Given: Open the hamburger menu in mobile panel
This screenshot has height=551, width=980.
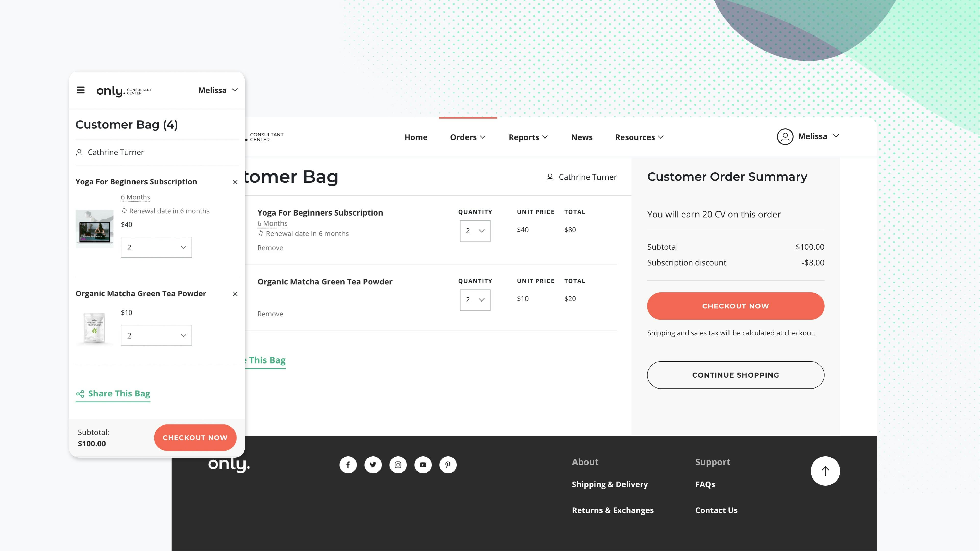Looking at the screenshot, I should pos(80,90).
